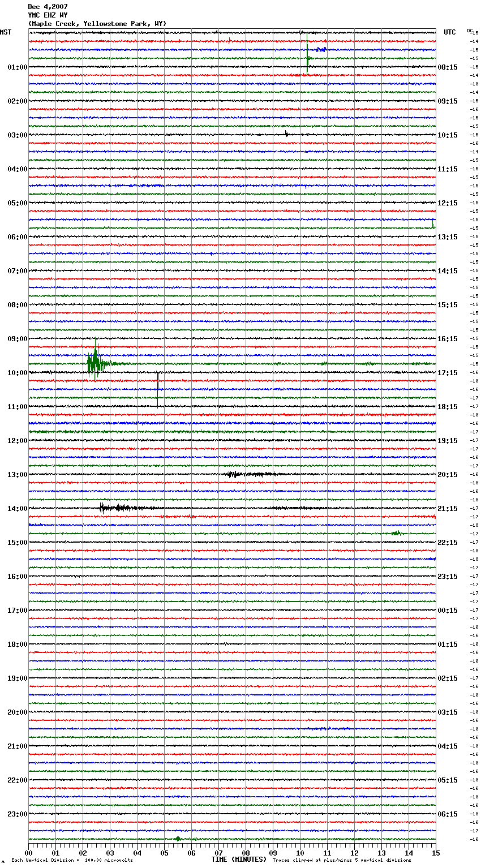Select the '20:15' UTC time label
This screenshot has width=481, height=868.
(x=448, y=475)
